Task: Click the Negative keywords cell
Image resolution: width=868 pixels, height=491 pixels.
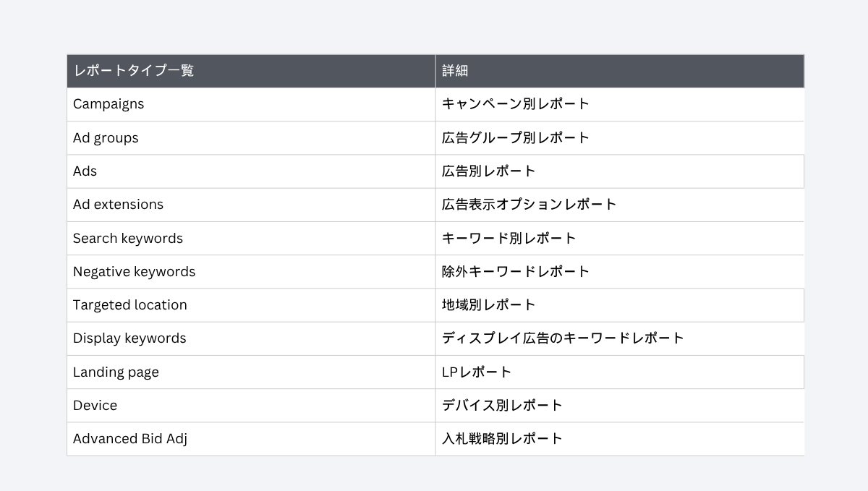Action: click(x=251, y=272)
